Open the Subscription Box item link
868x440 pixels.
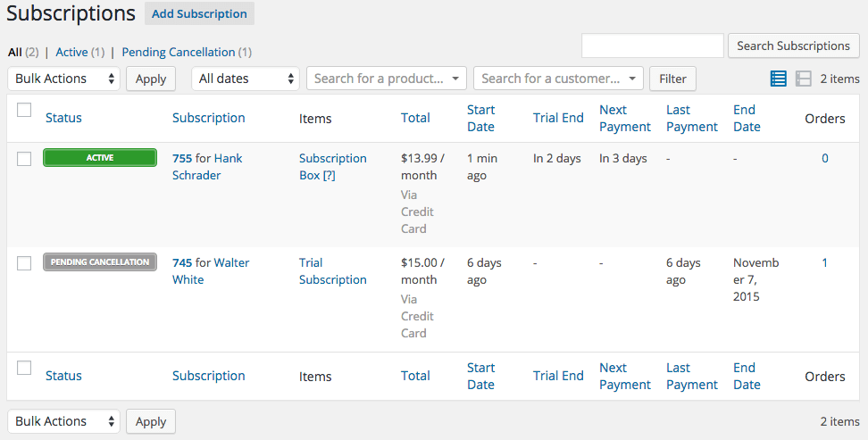(333, 167)
